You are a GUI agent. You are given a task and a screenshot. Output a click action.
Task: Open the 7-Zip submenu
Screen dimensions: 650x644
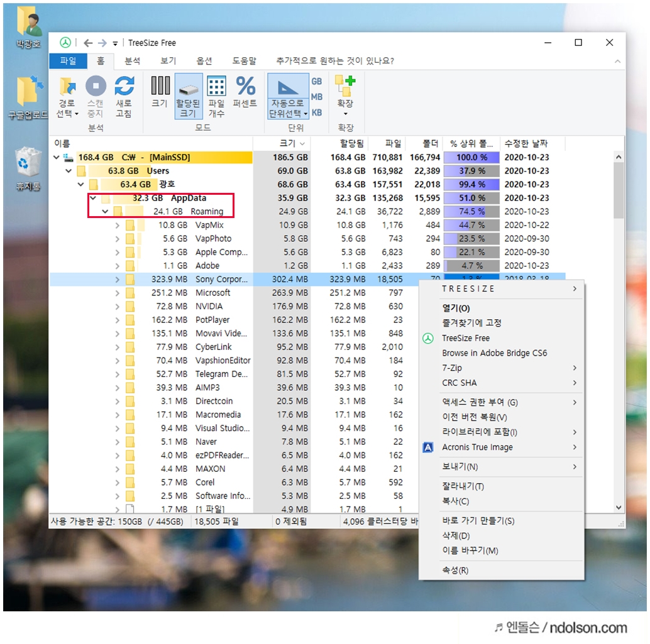pyautogui.click(x=502, y=368)
